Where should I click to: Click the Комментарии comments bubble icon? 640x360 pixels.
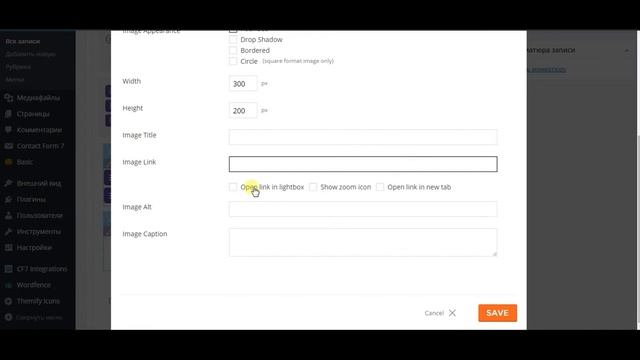tap(8, 130)
